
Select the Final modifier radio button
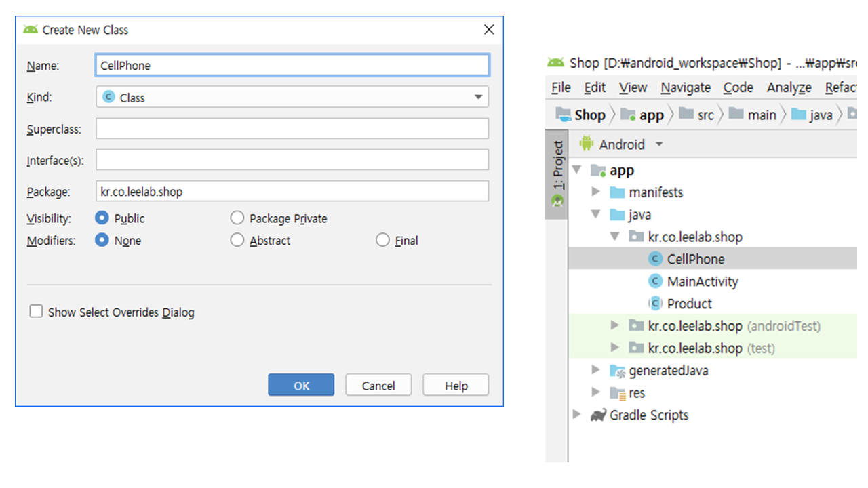tap(382, 240)
